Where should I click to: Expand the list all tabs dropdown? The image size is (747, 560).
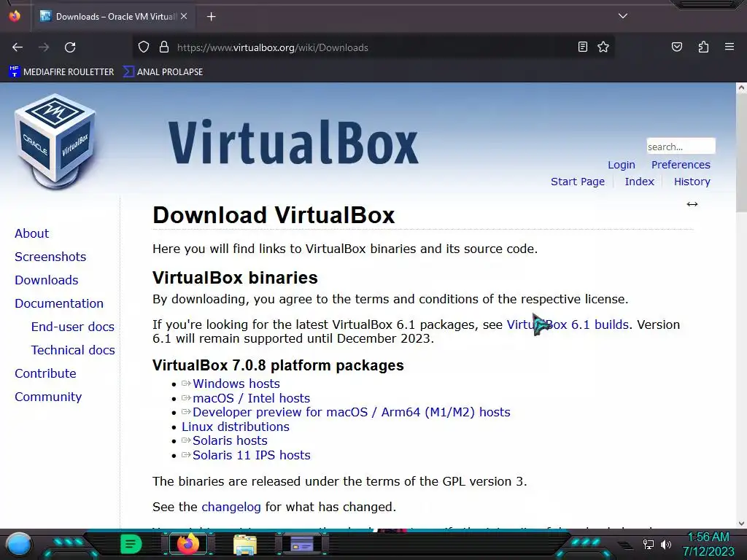coord(623,16)
